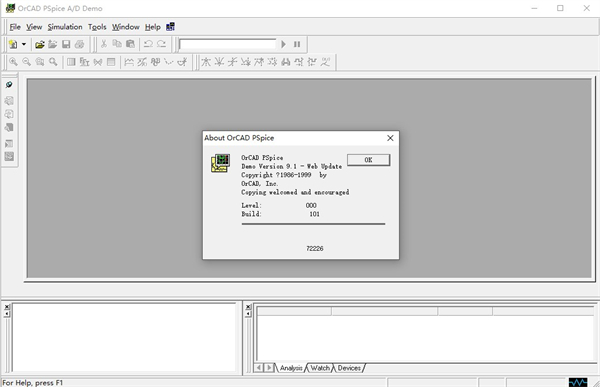Expand the dropdown arrow beside the New icon
This screenshot has height=387, width=600.
point(24,44)
